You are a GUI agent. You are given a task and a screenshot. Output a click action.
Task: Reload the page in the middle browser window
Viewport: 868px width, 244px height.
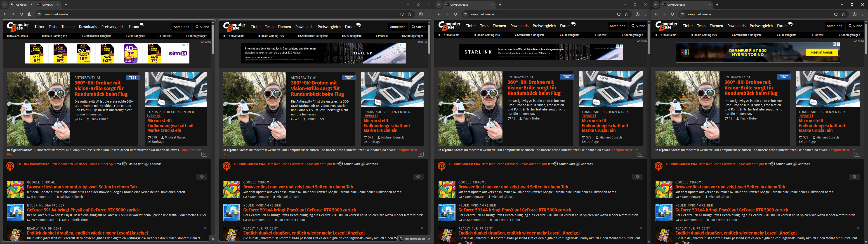coord(455,14)
